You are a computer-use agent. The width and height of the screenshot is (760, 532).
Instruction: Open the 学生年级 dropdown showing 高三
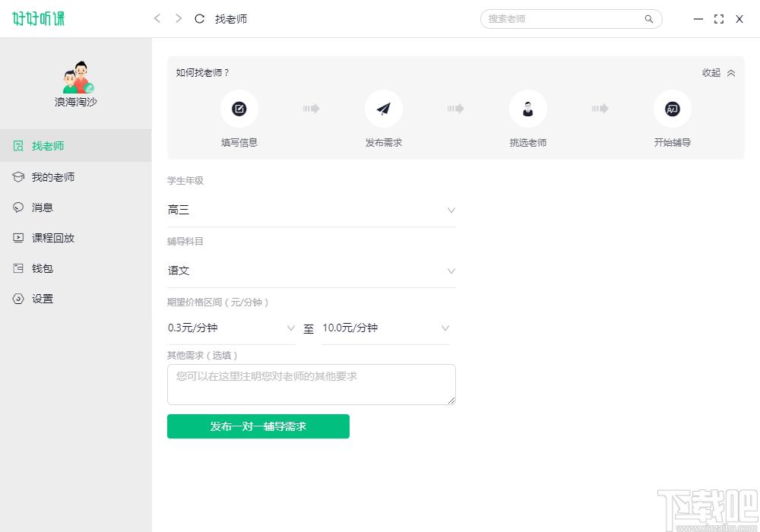point(311,210)
